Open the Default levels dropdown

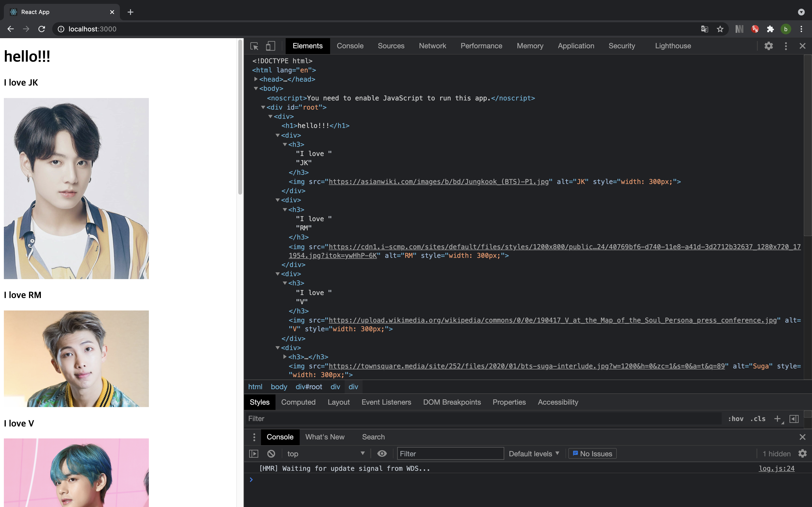click(x=534, y=454)
